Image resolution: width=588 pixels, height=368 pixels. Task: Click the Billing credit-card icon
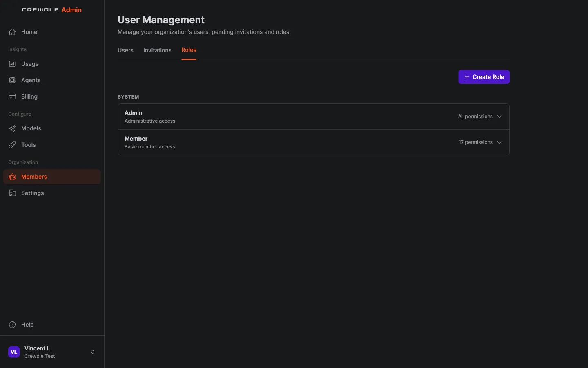point(12,96)
